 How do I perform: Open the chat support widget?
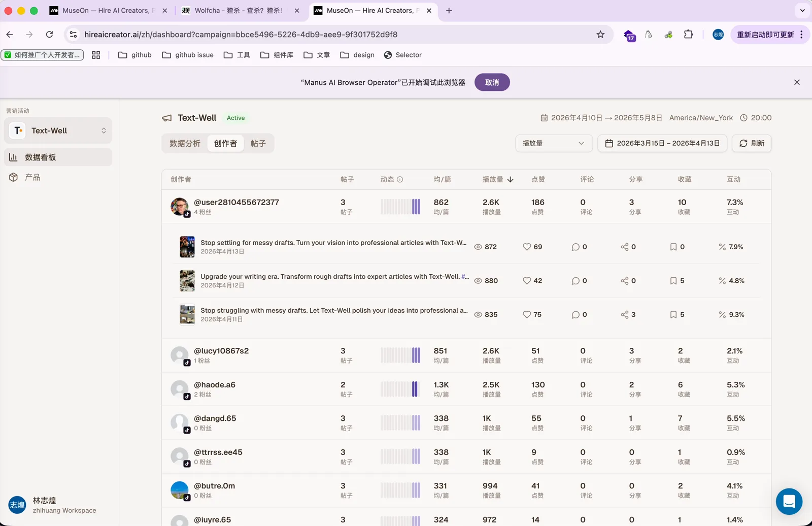click(x=789, y=501)
